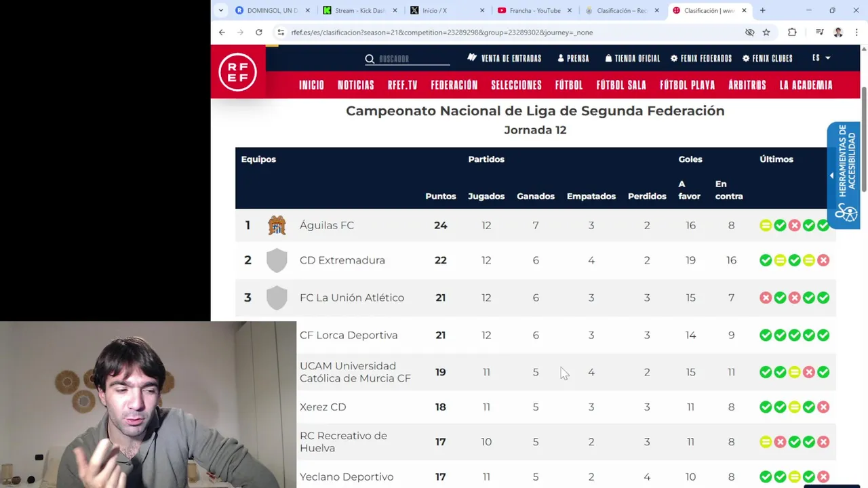Screen dimensions: 868x488
Task: Switch to Clasificación – Rec tab
Action: click(x=622, y=10)
